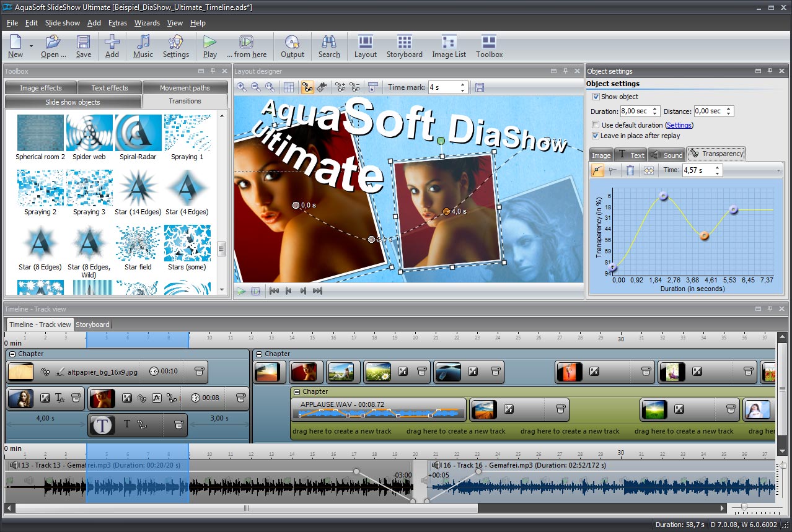Toggle the grid icon in Layout designer
This screenshot has width=792, height=532.
click(289, 87)
